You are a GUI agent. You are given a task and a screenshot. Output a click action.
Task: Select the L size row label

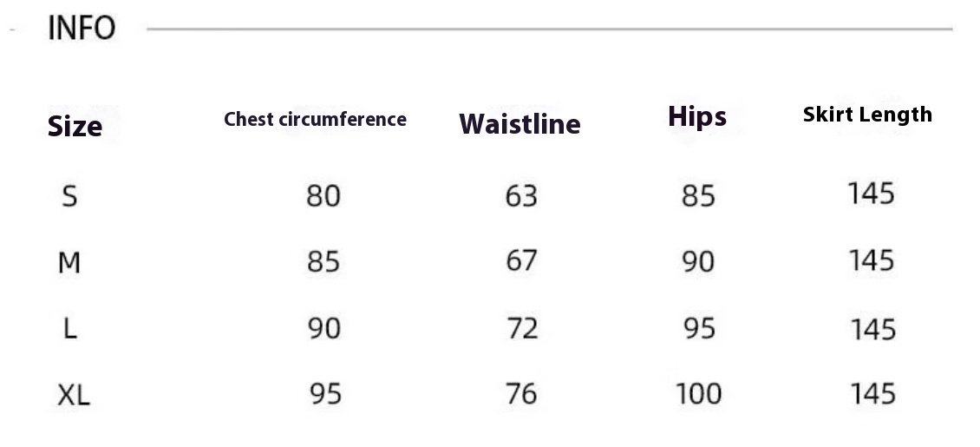[70, 328]
